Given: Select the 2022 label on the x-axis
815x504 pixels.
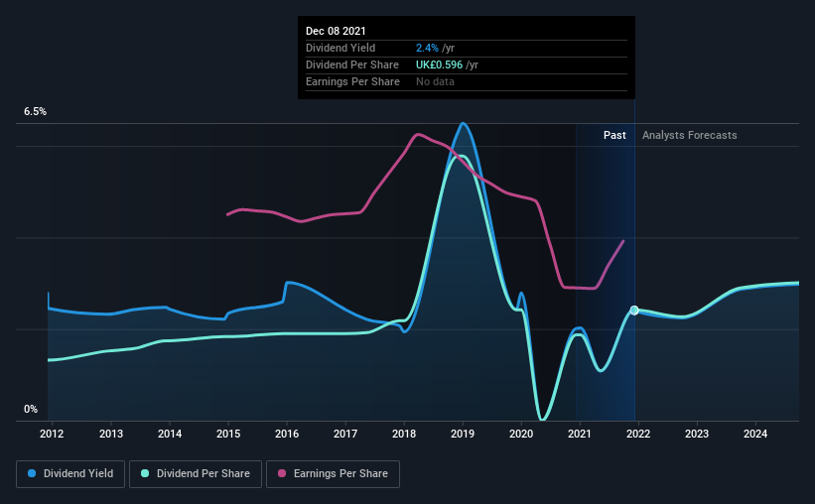Looking at the screenshot, I should point(638,434).
